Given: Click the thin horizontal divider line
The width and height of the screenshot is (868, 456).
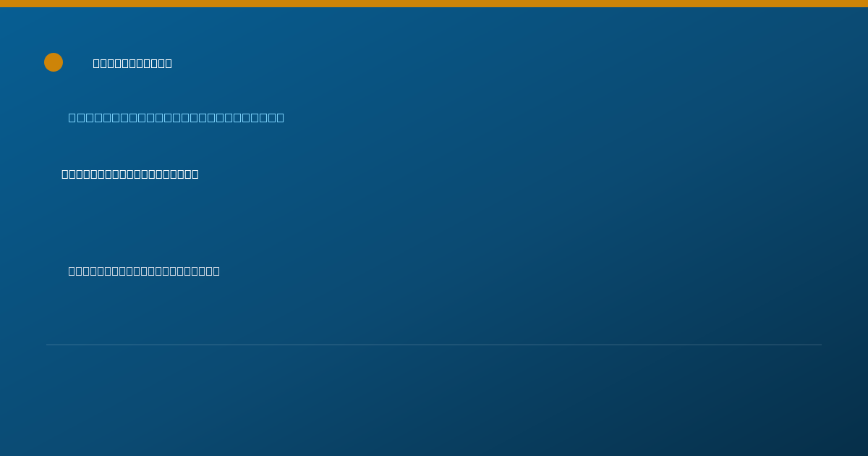Looking at the screenshot, I should (x=434, y=345).
